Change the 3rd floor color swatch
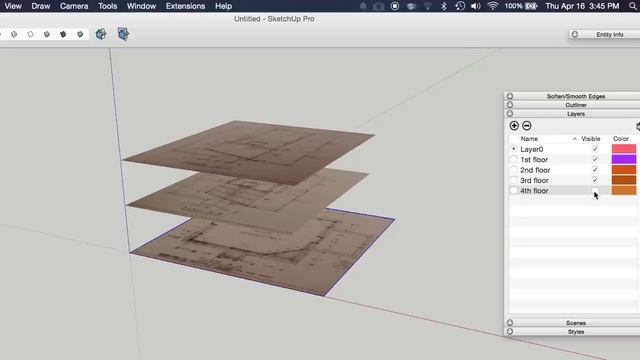This screenshot has width=640, height=360. 624,180
